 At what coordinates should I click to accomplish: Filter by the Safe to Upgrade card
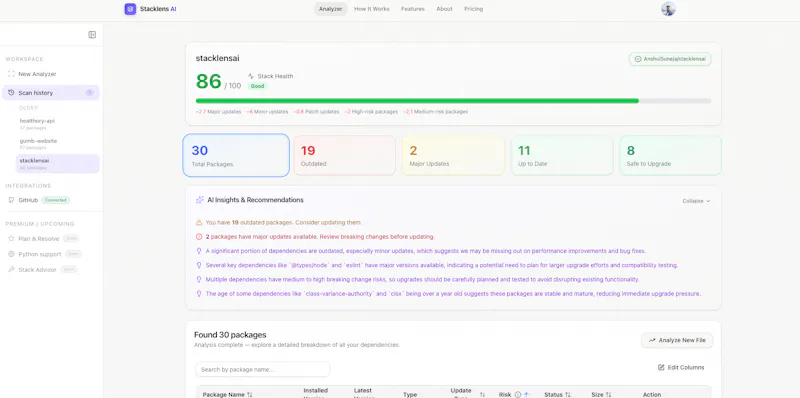pos(671,155)
